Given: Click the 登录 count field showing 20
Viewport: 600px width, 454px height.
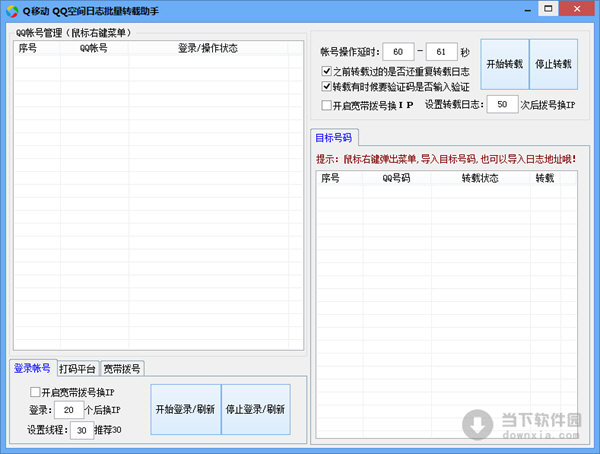Looking at the screenshot, I should pos(68,410).
